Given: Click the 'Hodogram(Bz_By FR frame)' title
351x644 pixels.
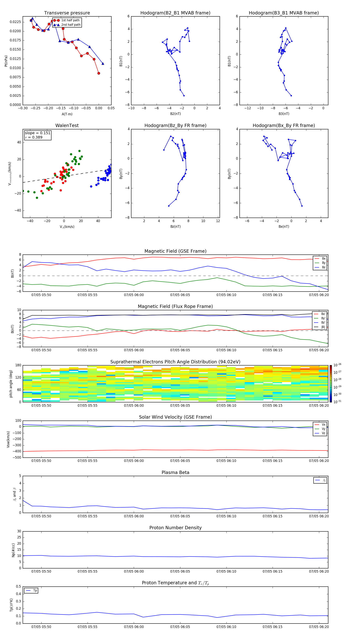Looking at the screenshot, I should point(175,125).
